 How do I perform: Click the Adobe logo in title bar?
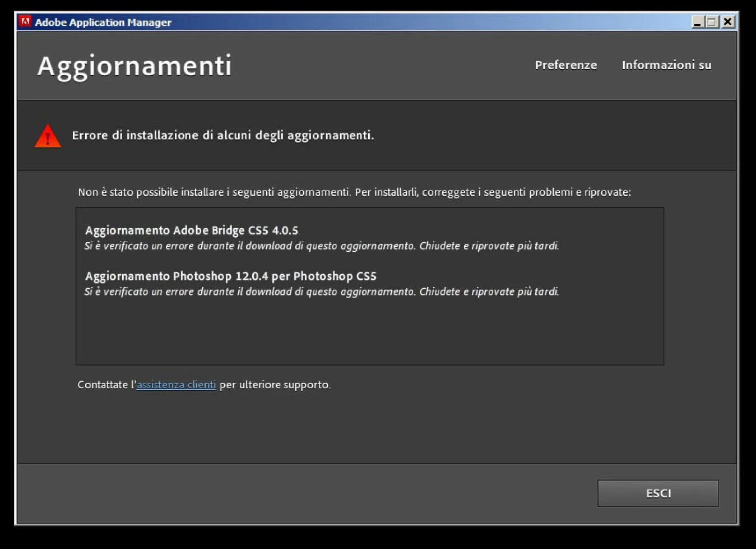tap(25, 22)
